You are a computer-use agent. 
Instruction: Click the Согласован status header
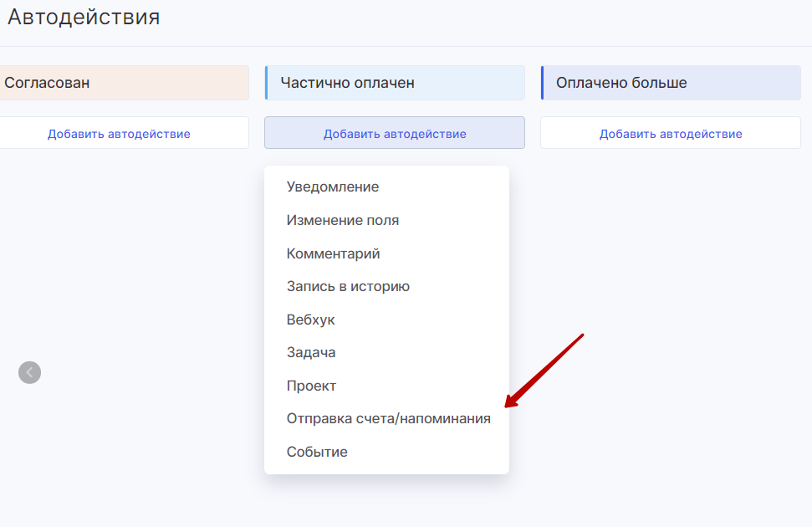[125, 83]
